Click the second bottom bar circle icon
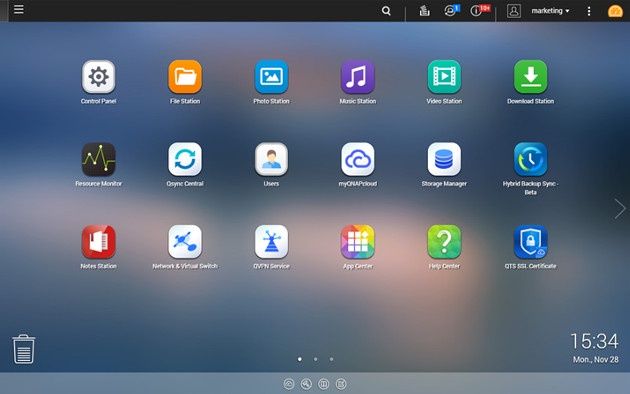This screenshot has height=394, width=630. 306,384
